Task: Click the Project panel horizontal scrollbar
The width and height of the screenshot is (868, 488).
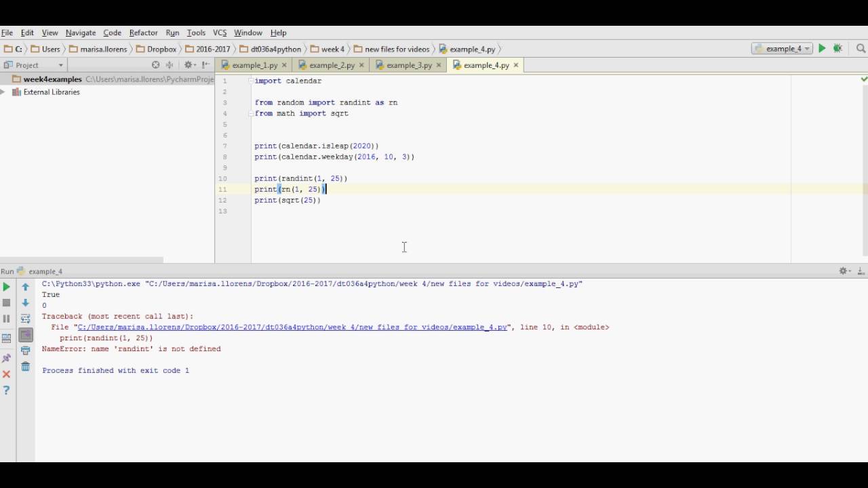Action: point(81,260)
